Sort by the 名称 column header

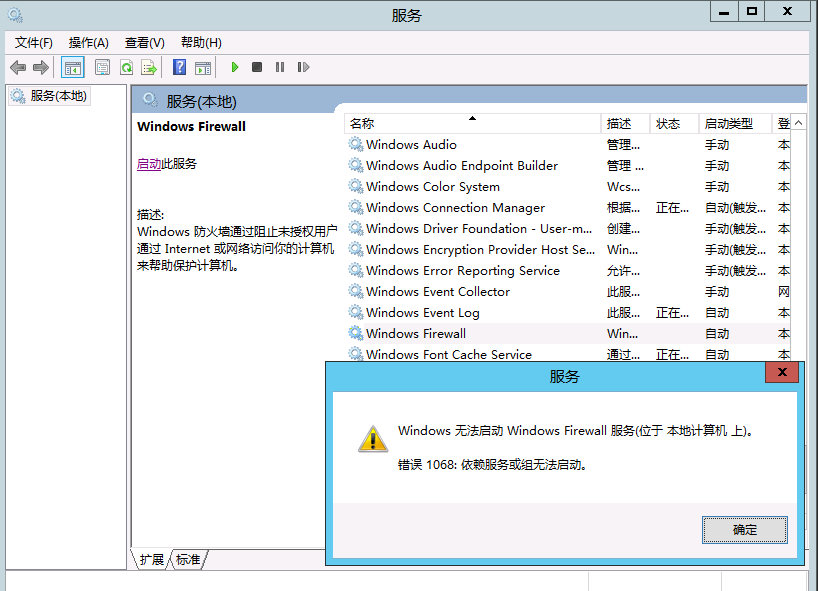pyautogui.click(x=472, y=124)
